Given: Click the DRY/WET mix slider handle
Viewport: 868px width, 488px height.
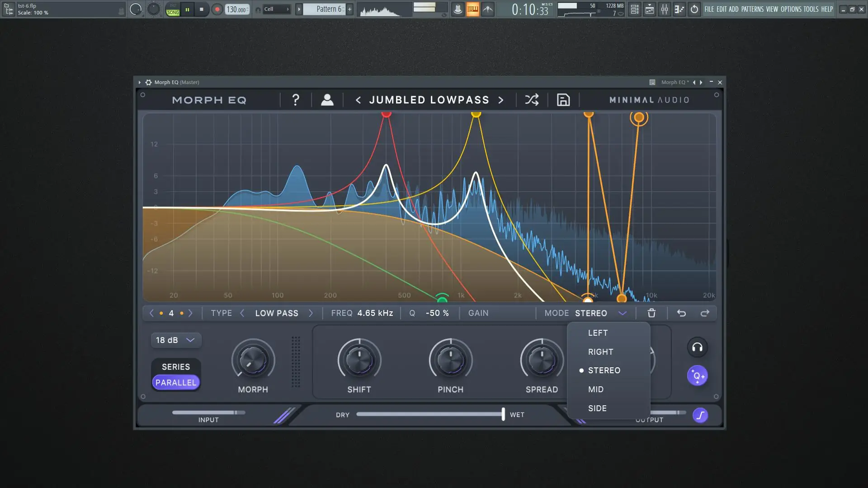Looking at the screenshot, I should coord(503,414).
